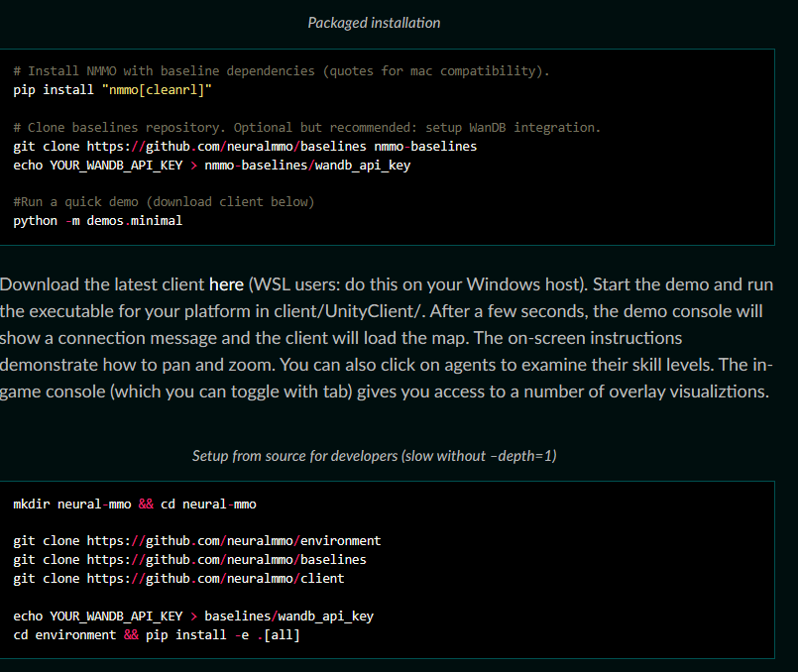Screen dimensions: 798x672
Task: Click the paragraph line starting "show a connection message"
Action: 341,338
